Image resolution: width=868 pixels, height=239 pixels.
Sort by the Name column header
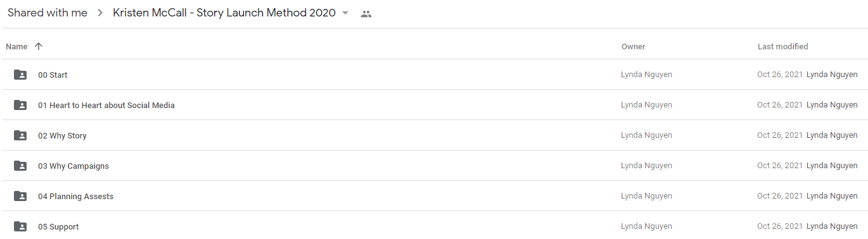pos(16,46)
